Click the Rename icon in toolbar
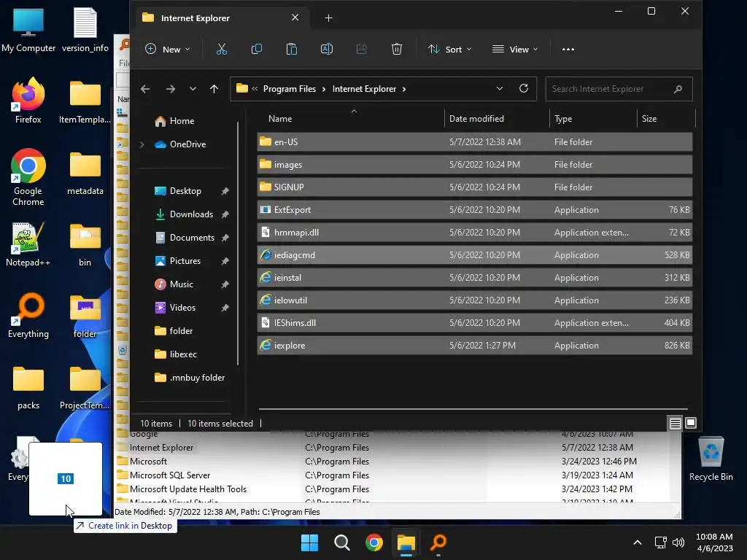 tap(327, 49)
